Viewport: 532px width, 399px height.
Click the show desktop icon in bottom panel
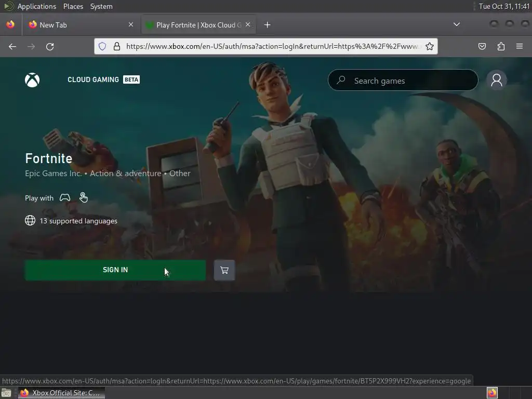tap(6, 393)
